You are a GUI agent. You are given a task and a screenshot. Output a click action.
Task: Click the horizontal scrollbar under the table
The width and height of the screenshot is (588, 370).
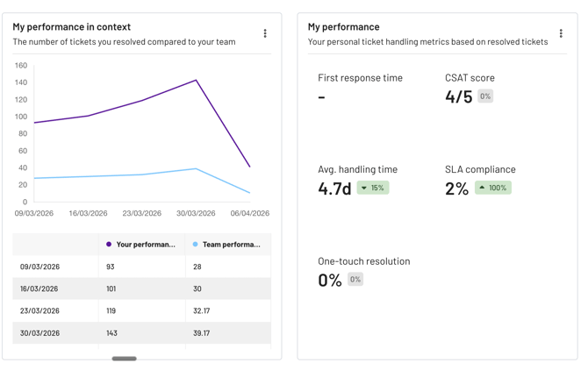pyautogui.click(x=124, y=359)
